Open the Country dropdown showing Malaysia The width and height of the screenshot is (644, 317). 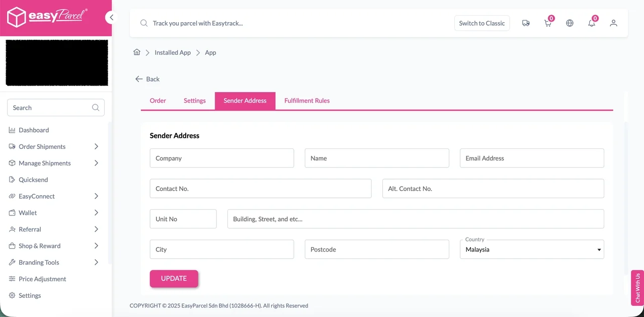coord(532,249)
